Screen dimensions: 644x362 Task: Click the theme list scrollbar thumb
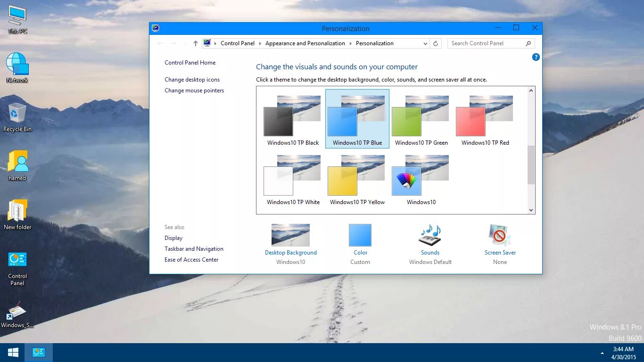531,165
